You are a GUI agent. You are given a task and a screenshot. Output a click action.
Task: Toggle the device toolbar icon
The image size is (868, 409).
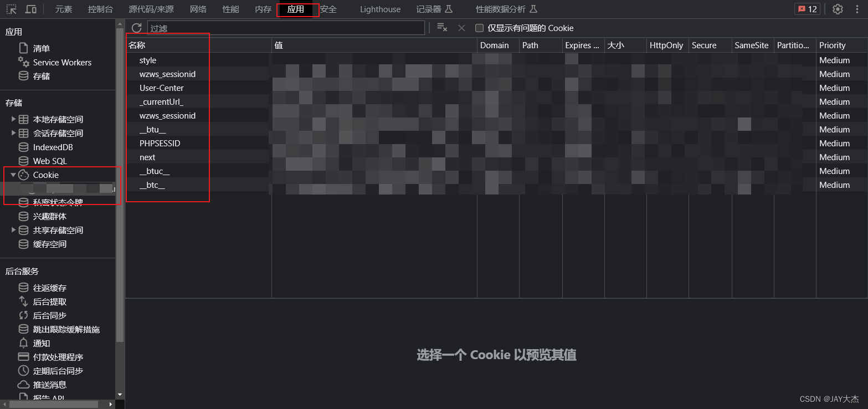(x=30, y=9)
